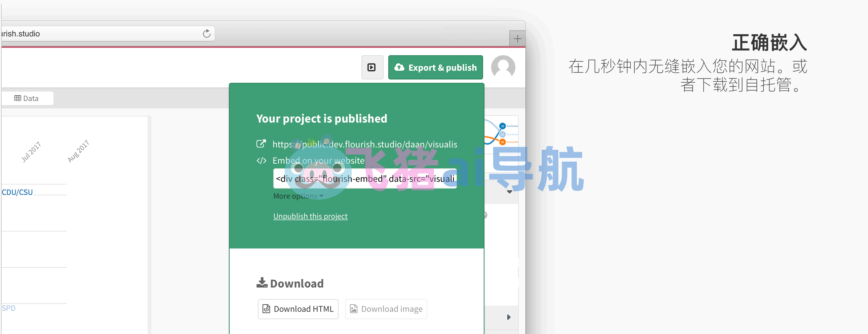Click Unpublish this project link
The width and height of the screenshot is (868, 334).
pos(310,216)
